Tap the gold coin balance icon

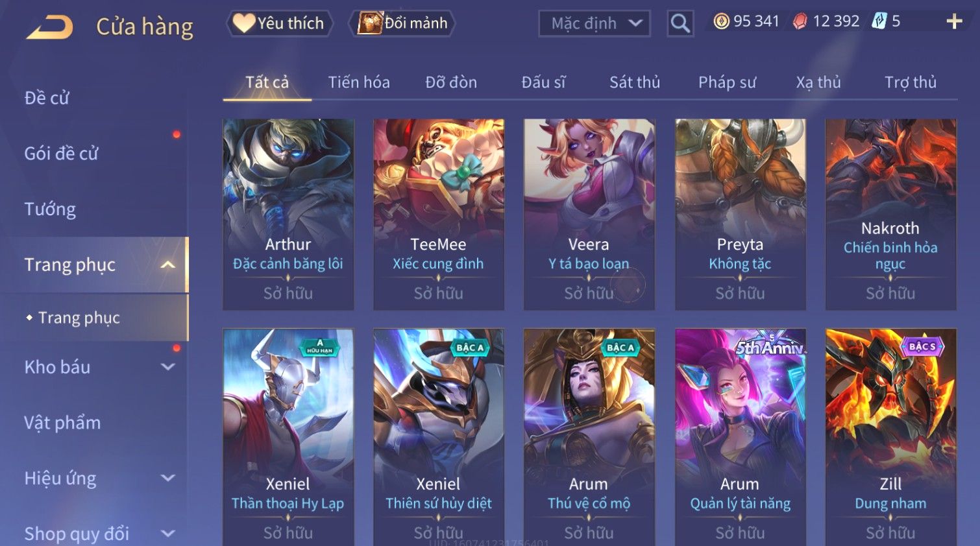pyautogui.click(x=721, y=21)
